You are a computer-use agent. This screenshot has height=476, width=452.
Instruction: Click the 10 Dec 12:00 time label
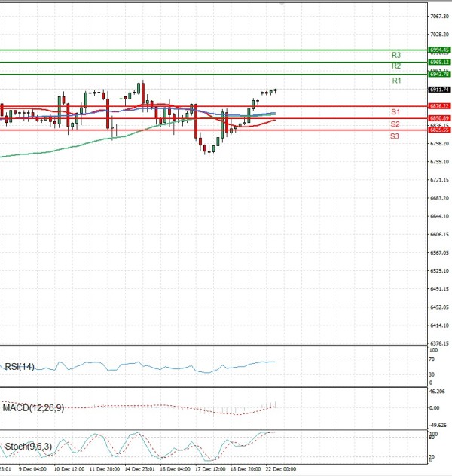(67, 468)
